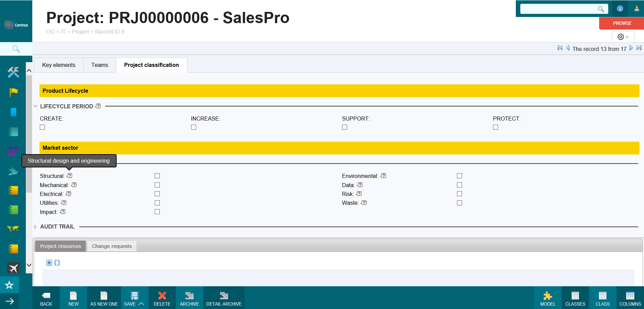Image resolution: width=644 pixels, height=309 pixels.
Task: Click the NEW button
Action: tap(73, 298)
